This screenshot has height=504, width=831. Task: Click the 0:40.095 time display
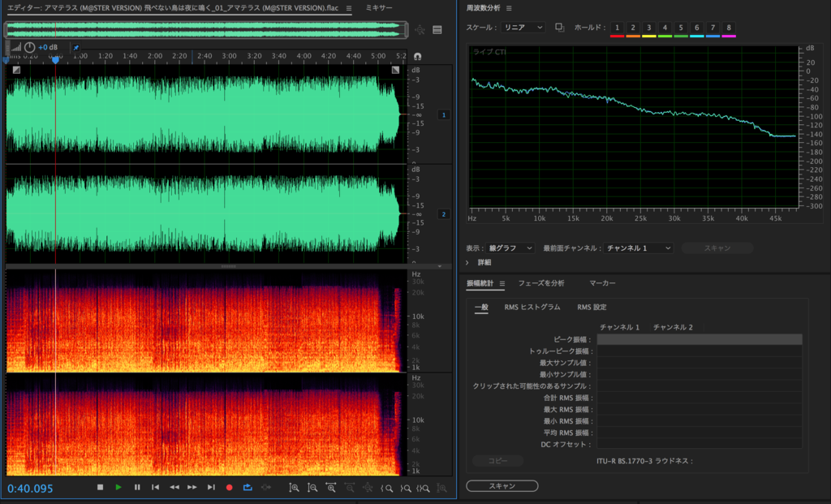click(30, 489)
